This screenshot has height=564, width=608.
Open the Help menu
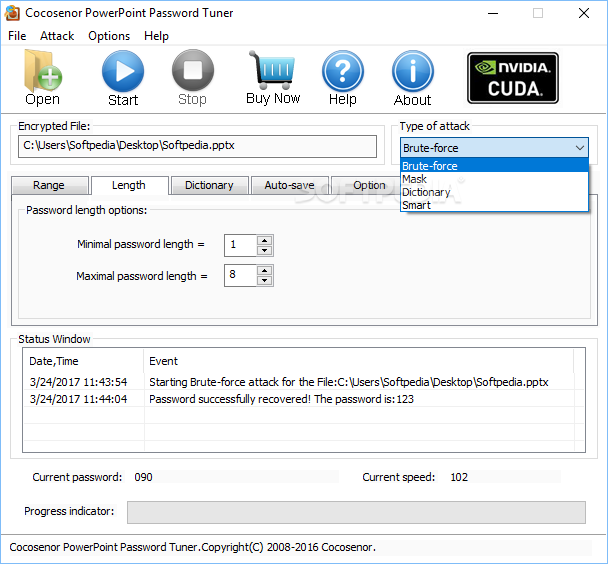[x=156, y=36]
